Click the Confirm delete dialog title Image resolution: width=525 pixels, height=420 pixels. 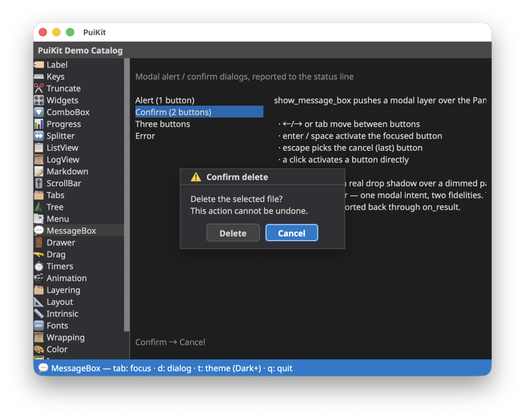[x=237, y=177]
